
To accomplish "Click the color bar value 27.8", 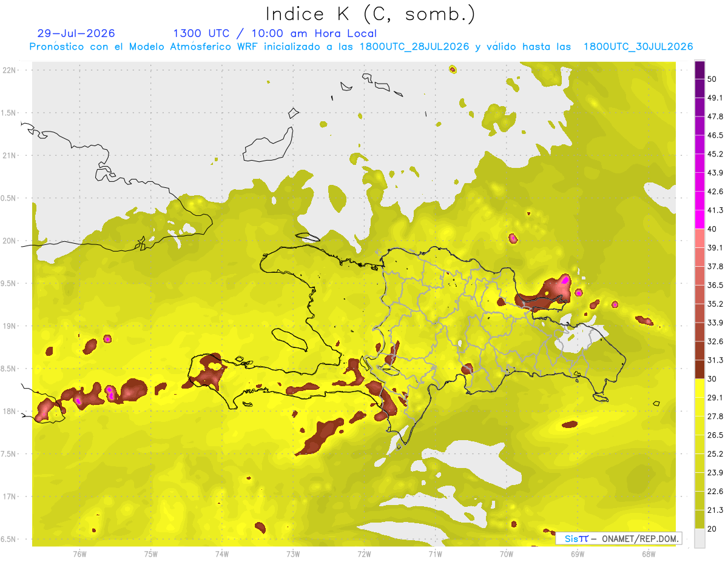I will (x=715, y=416).
